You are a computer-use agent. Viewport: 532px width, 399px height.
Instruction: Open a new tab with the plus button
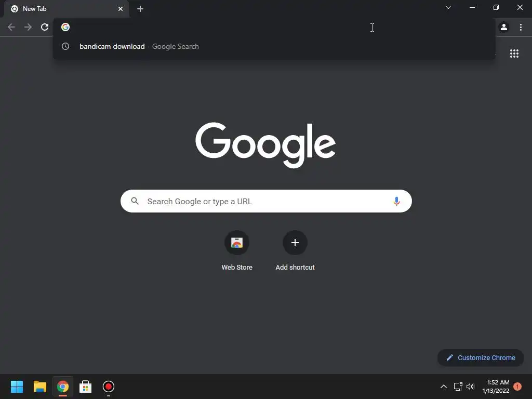pyautogui.click(x=140, y=9)
